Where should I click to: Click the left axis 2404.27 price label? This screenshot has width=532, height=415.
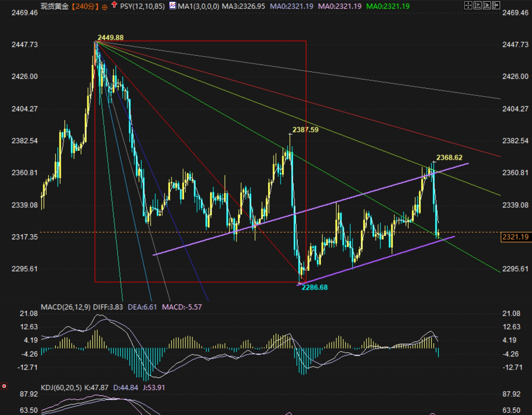click(x=25, y=109)
